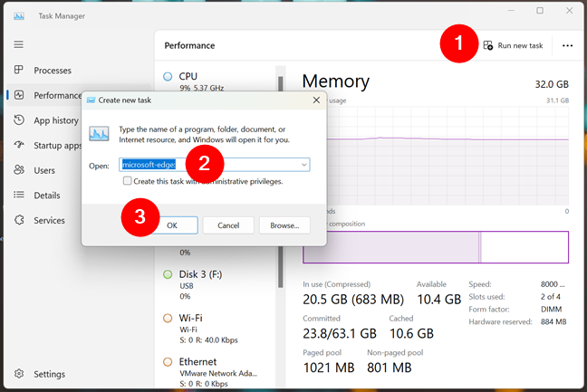Click the Browse... button

(284, 225)
